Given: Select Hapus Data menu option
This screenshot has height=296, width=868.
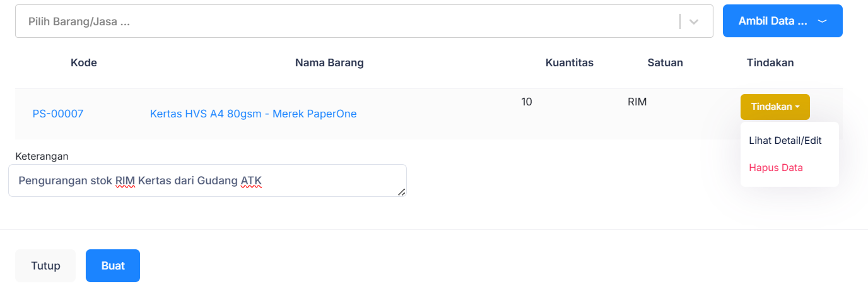Looking at the screenshot, I should (x=775, y=167).
